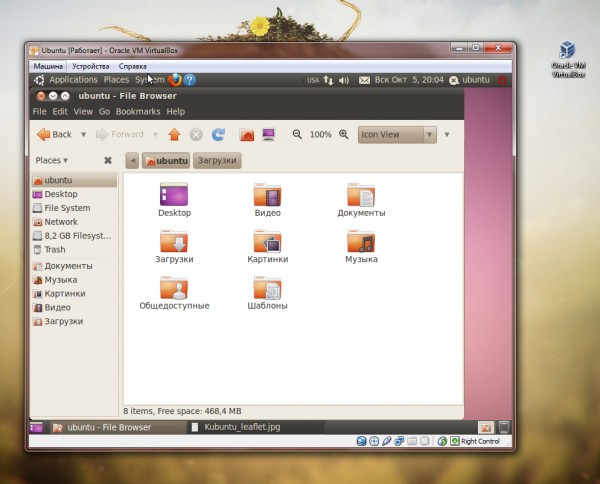
Task: Select the Шаблоны folder icon
Action: (267, 293)
